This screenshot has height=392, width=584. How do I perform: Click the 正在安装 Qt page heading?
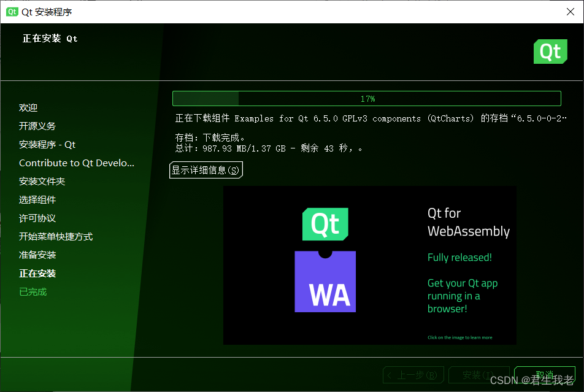[50, 39]
